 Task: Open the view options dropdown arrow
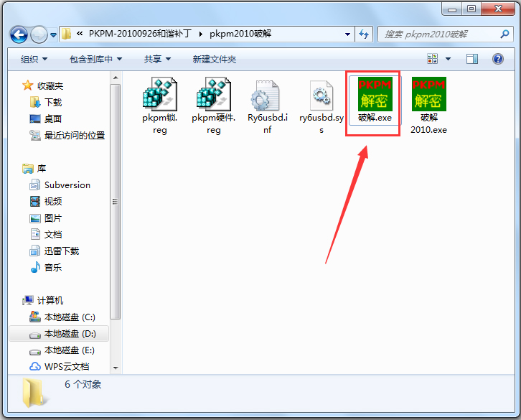pyautogui.click(x=448, y=59)
